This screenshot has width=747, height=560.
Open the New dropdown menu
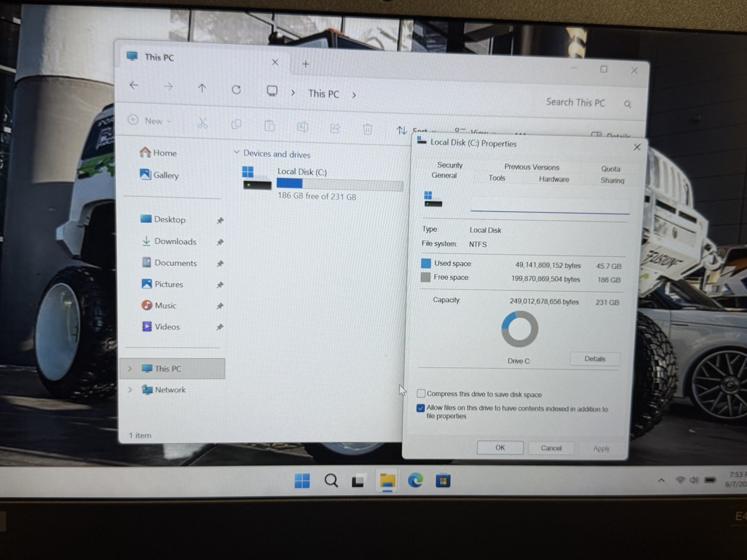(150, 120)
